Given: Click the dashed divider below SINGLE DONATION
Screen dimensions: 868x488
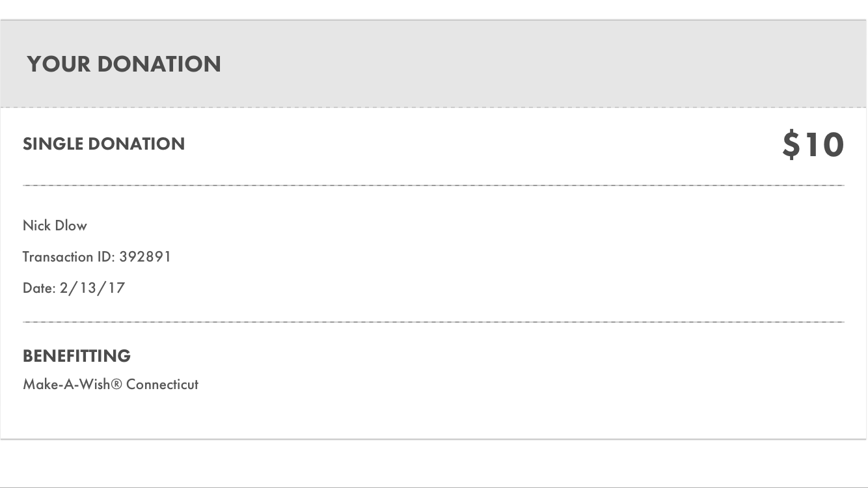Looking at the screenshot, I should [433, 185].
